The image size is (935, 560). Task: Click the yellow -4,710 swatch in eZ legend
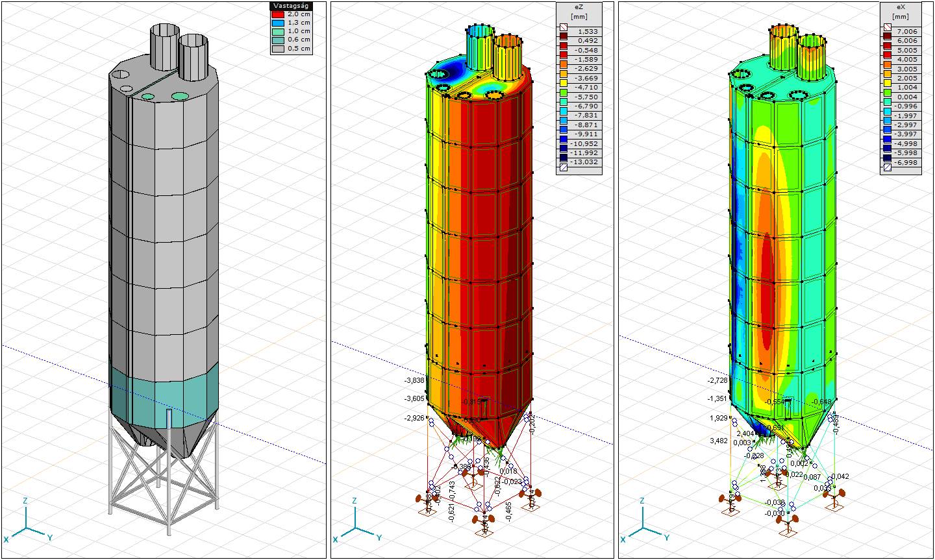562,87
